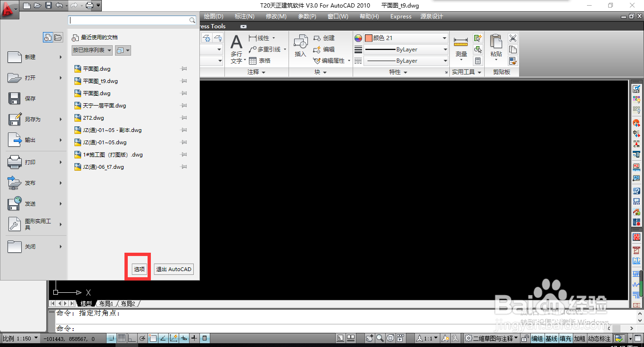Click the Zoom magnifier icon in status bar

pyautogui.click(x=380, y=339)
